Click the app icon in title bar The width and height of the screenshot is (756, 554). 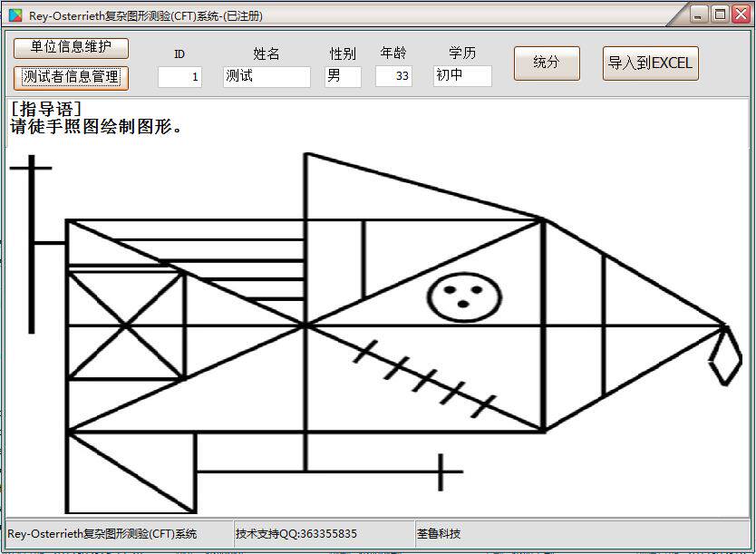click(x=16, y=15)
